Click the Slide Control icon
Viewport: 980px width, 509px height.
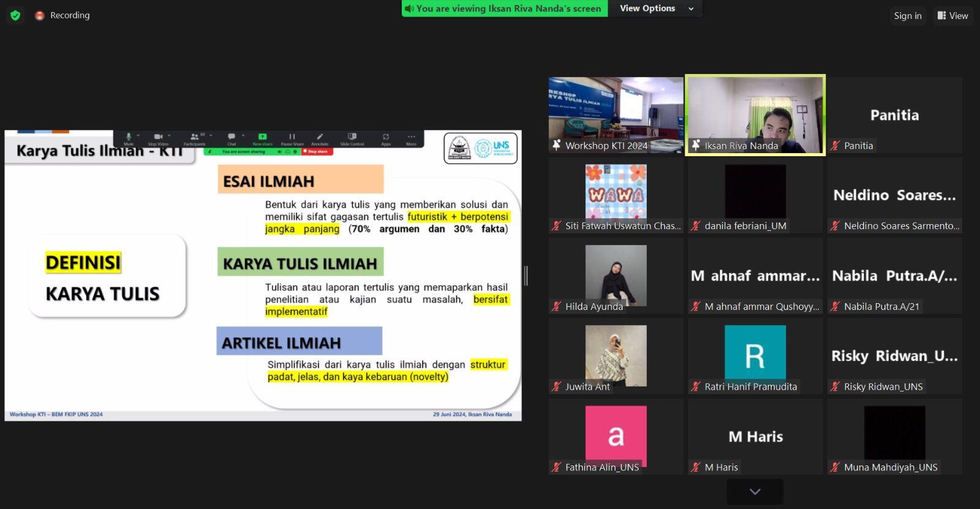[352, 137]
